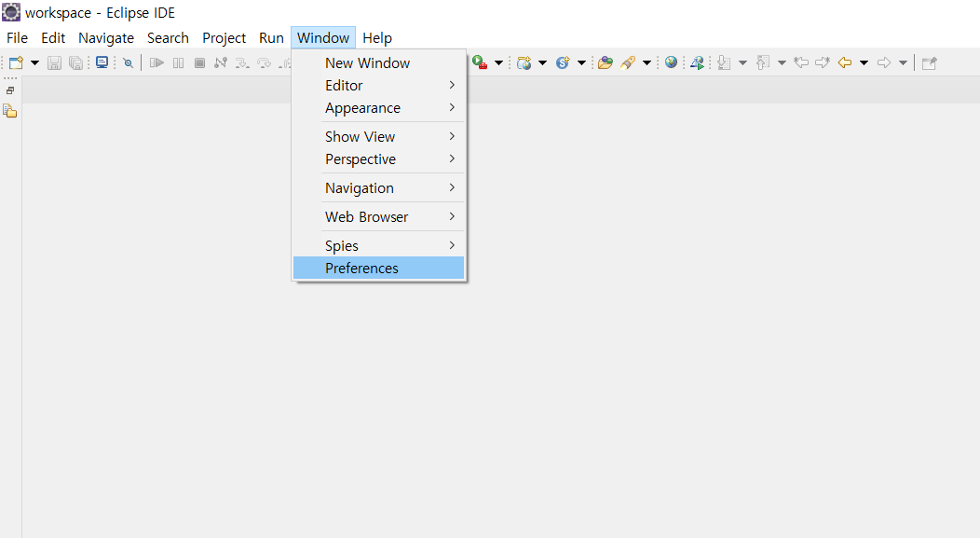980x538 pixels.
Task: Expand the Show View submenu
Action: [379, 137]
